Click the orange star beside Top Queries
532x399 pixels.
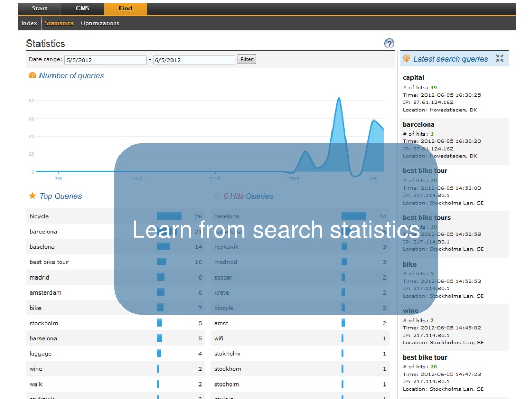32,196
